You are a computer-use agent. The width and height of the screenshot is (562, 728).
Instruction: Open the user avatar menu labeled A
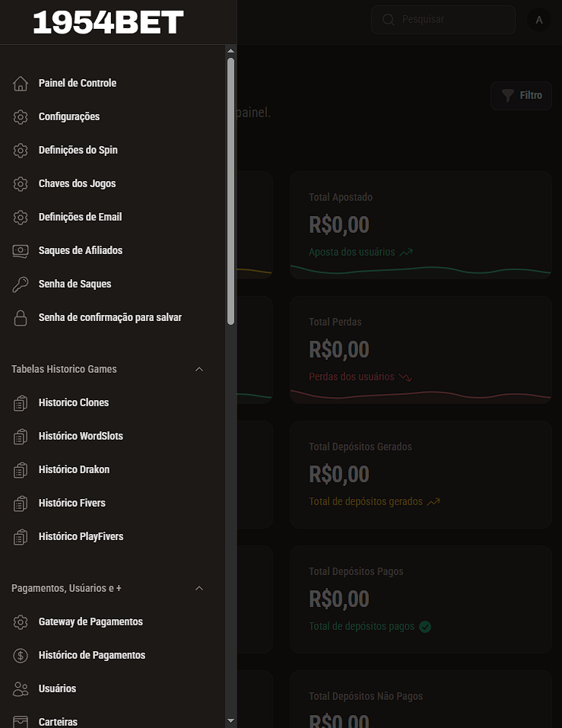tap(539, 20)
